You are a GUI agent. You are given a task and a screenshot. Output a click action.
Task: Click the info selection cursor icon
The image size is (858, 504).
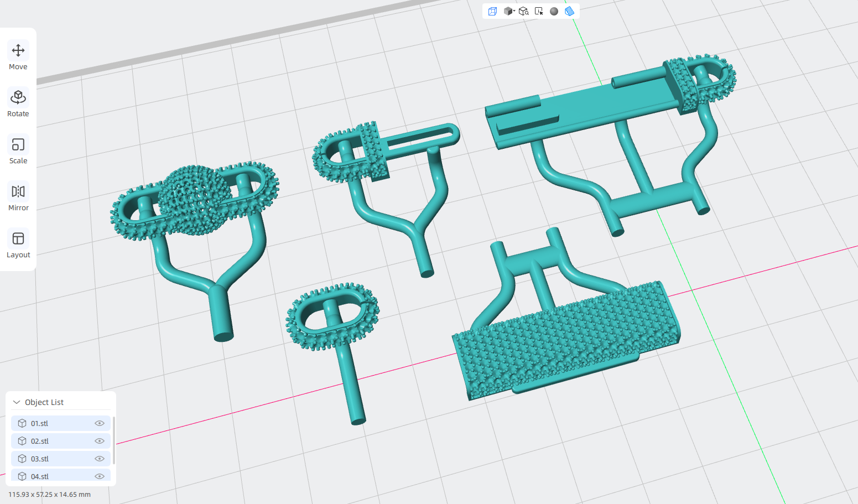pos(539,11)
